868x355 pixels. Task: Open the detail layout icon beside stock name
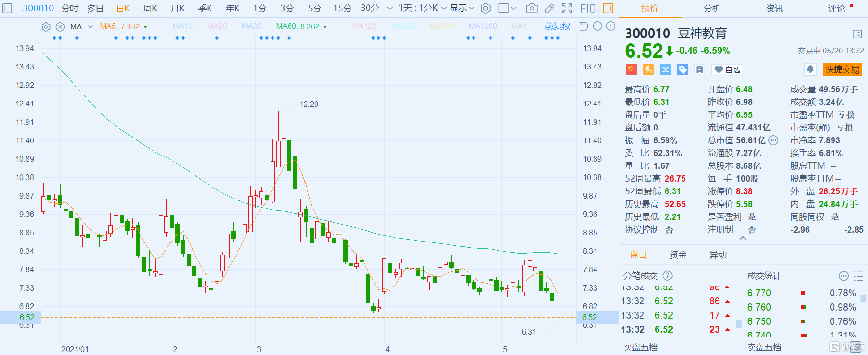pos(857,34)
